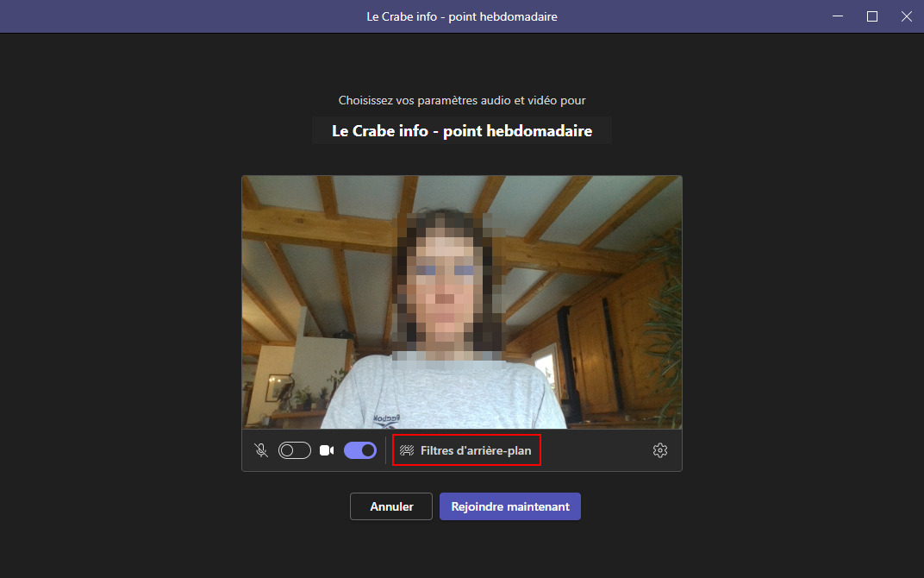The width and height of the screenshot is (924, 578).
Task: Turn off the camera toggle switch
Action: [x=360, y=450]
